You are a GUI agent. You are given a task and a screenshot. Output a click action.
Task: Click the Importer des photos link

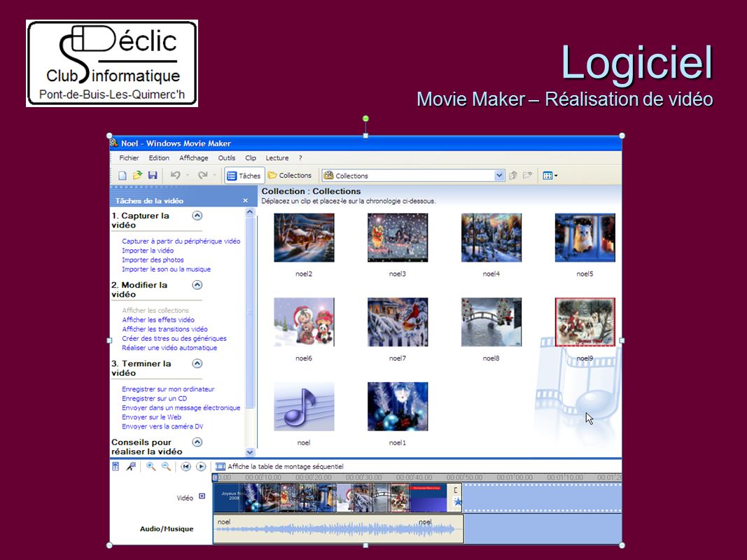pyautogui.click(x=153, y=260)
